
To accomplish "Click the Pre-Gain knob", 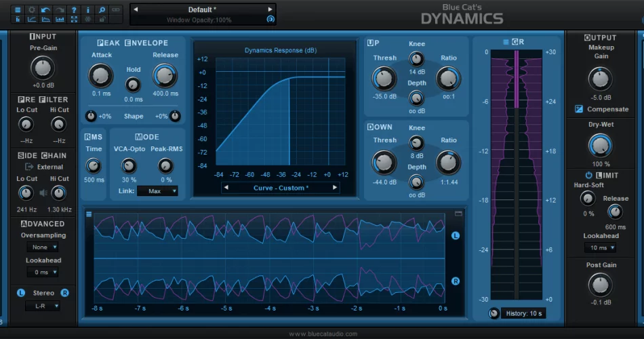I will pyautogui.click(x=42, y=68).
